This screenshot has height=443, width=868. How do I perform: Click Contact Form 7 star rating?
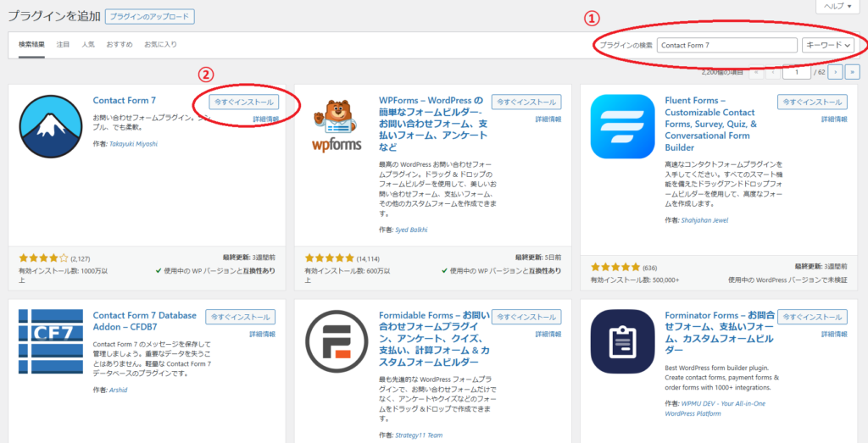44,257
